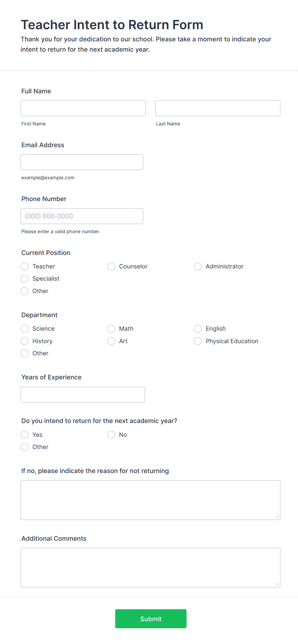Viewport: 298px width, 644px height.
Task: Select the Counselor position option
Action: 111,266
